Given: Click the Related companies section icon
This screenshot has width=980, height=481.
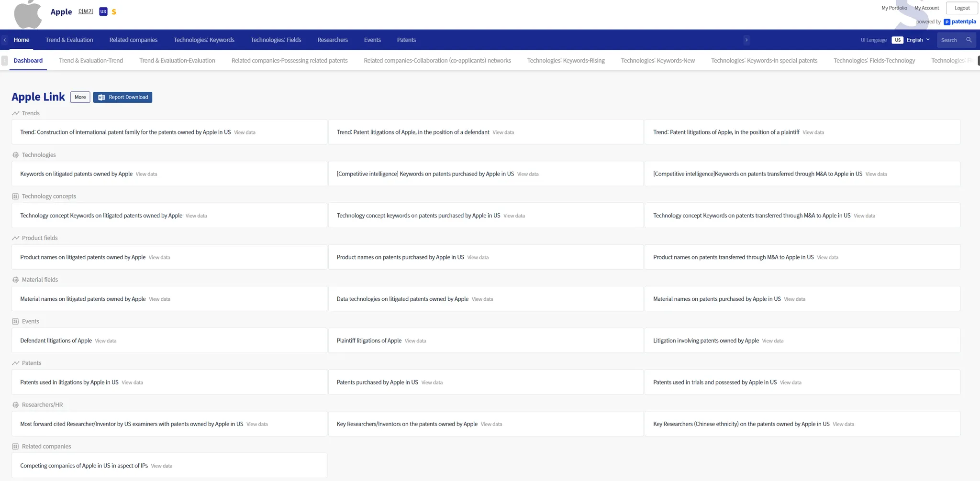Looking at the screenshot, I should coord(16,447).
